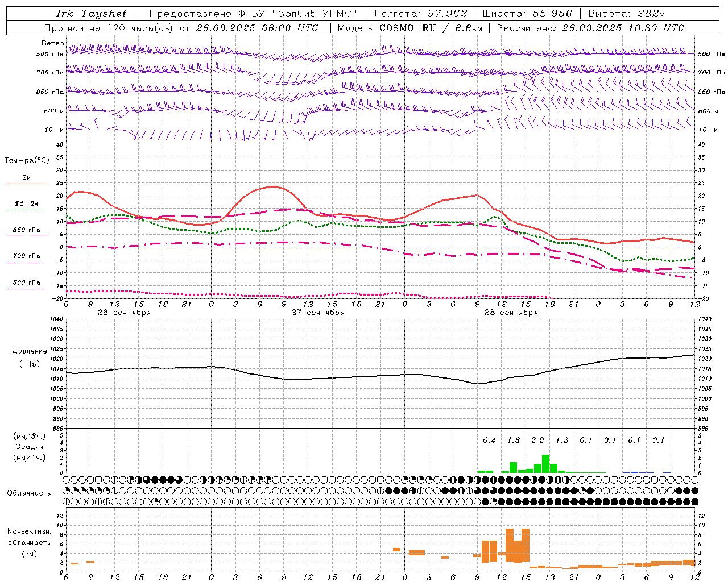
Task: Click the left 10 м wind level label
Action: (55, 130)
